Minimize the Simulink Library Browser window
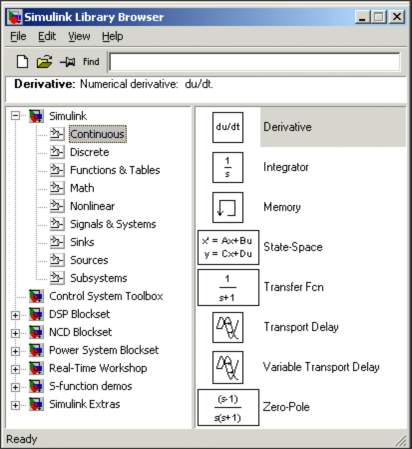This screenshot has height=449, width=412. pos(362,17)
